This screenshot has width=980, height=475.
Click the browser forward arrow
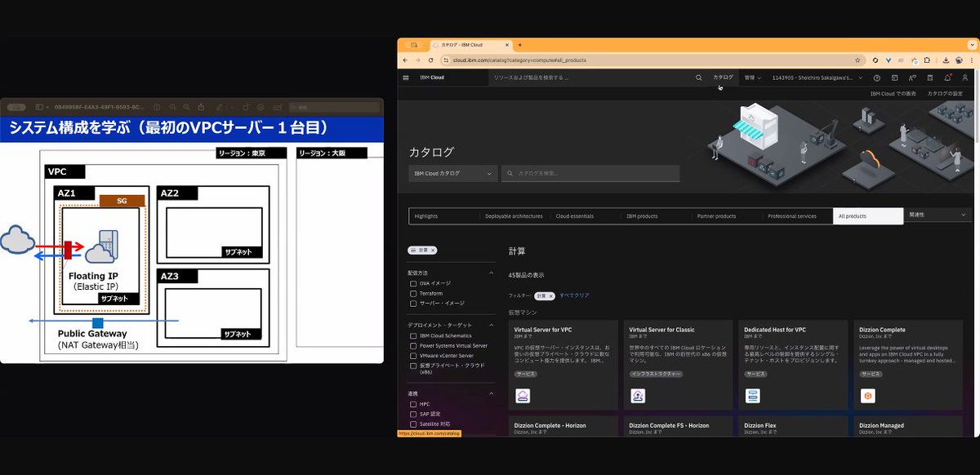coord(419,60)
